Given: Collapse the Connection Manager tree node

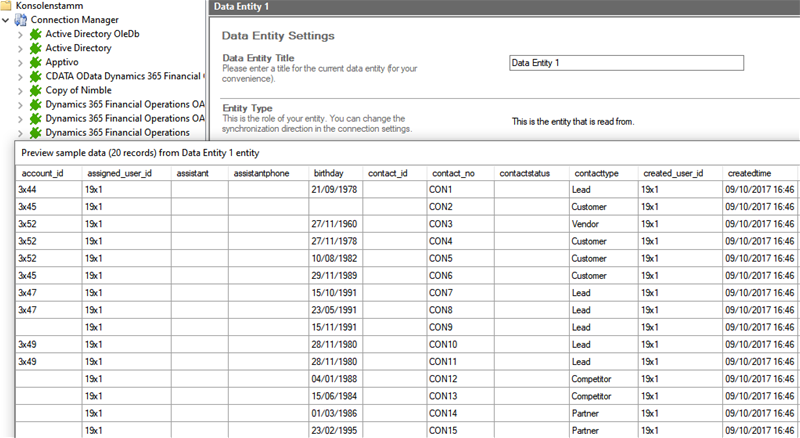Looking at the screenshot, I should 7,20.
